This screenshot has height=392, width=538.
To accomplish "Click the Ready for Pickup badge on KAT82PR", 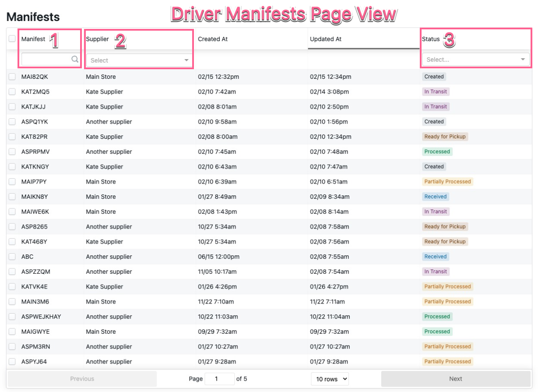I will point(445,137).
